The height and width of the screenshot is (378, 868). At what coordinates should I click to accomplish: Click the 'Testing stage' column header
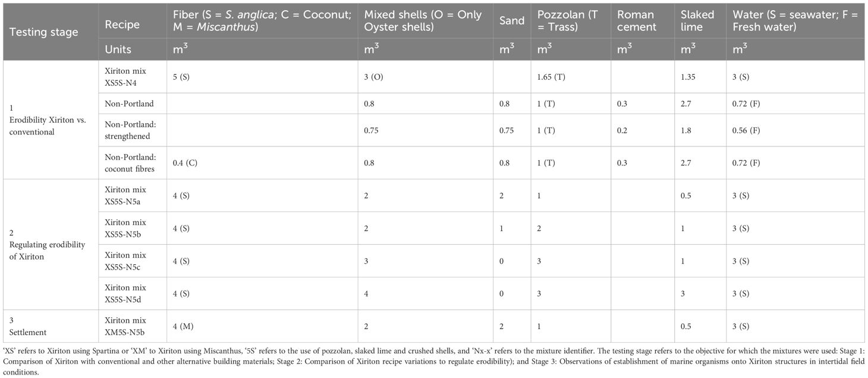coord(44,32)
